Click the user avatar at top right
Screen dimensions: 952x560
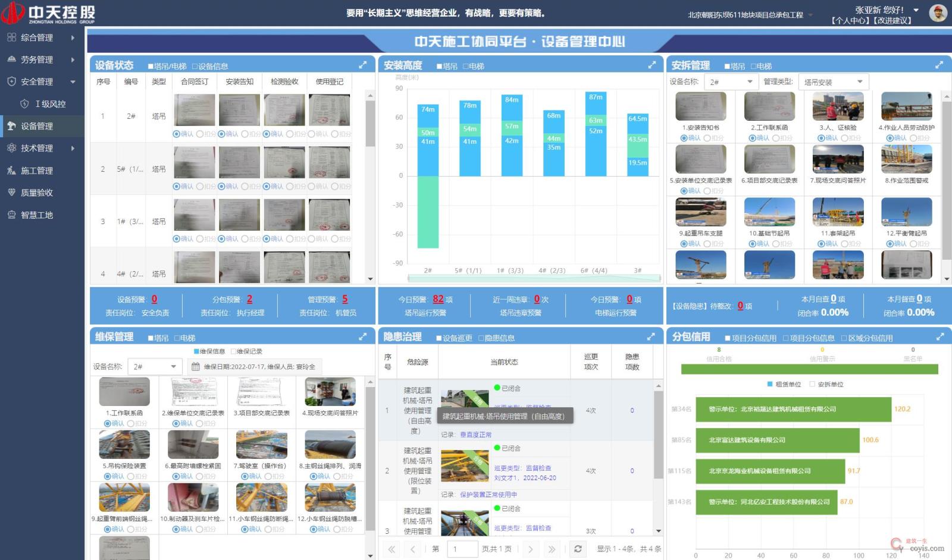click(938, 13)
